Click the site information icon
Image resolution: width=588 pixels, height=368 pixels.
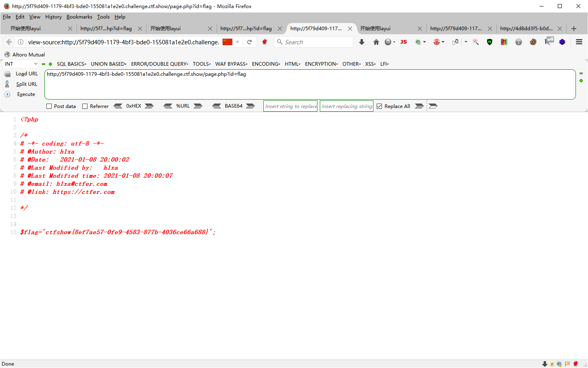pyautogui.click(x=21, y=42)
